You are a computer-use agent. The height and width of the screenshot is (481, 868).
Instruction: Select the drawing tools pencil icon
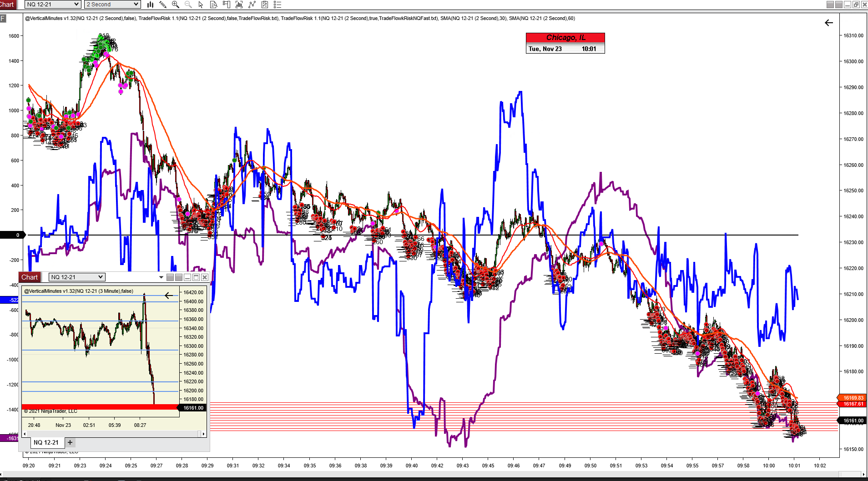click(163, 5)
